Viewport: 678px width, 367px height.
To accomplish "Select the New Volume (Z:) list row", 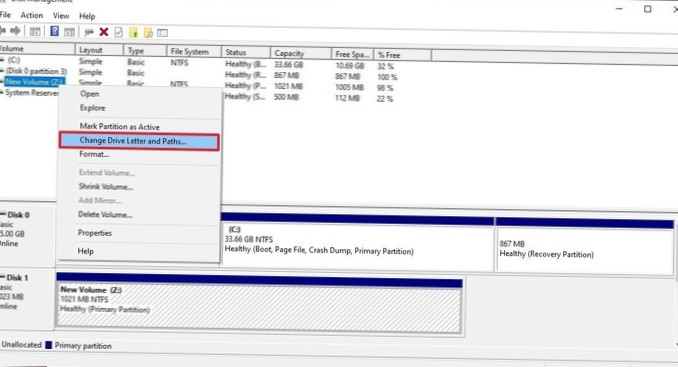I will click(34, 82).
